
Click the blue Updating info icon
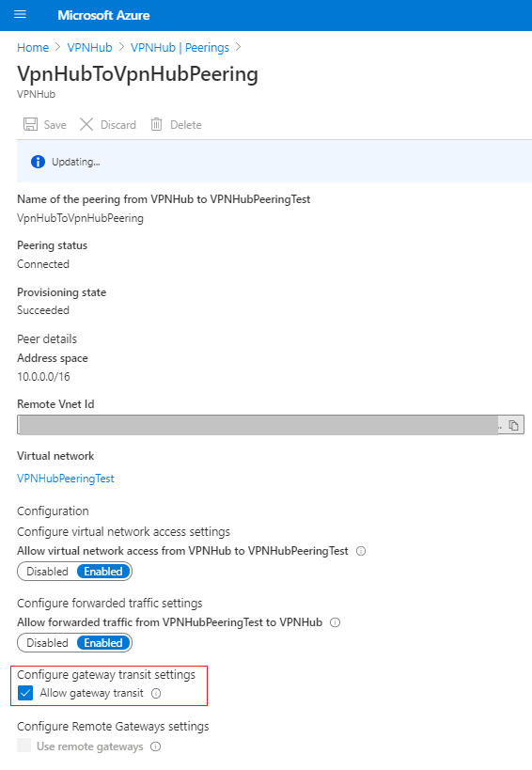click(38, 162)
